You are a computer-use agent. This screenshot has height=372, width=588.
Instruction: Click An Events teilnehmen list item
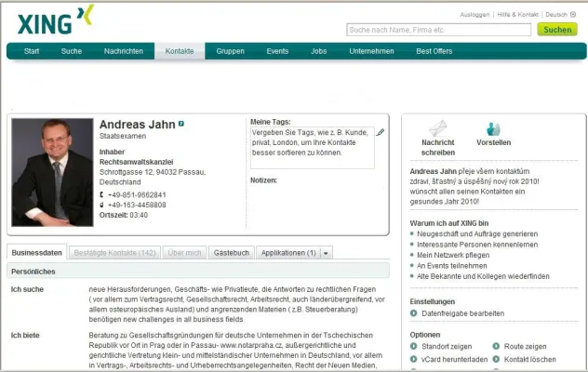(x=452, y=265)
